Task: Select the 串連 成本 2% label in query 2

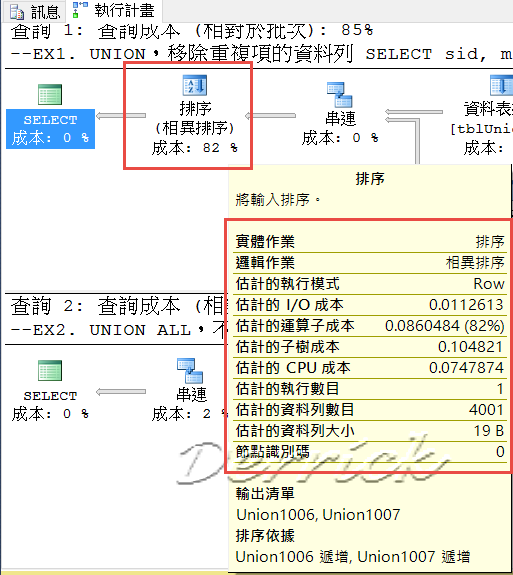Action: click(x=190, y=404)
